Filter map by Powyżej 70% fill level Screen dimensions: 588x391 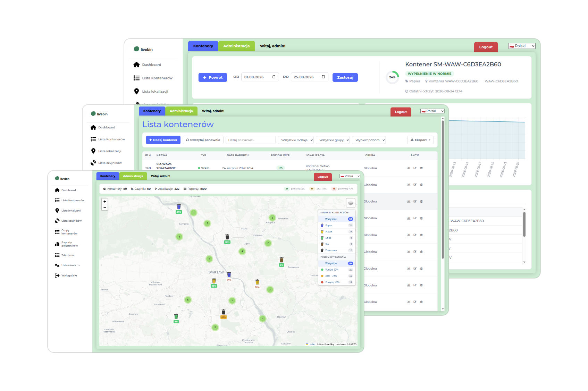click(x=337, y=282)
